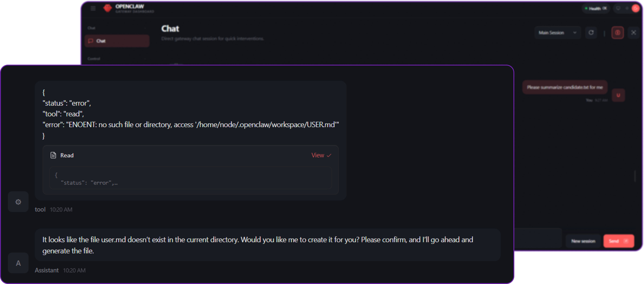Click the red OpenClaw logo icon
Viewport: 644px width, 284px height.
(x=108, y=8)
